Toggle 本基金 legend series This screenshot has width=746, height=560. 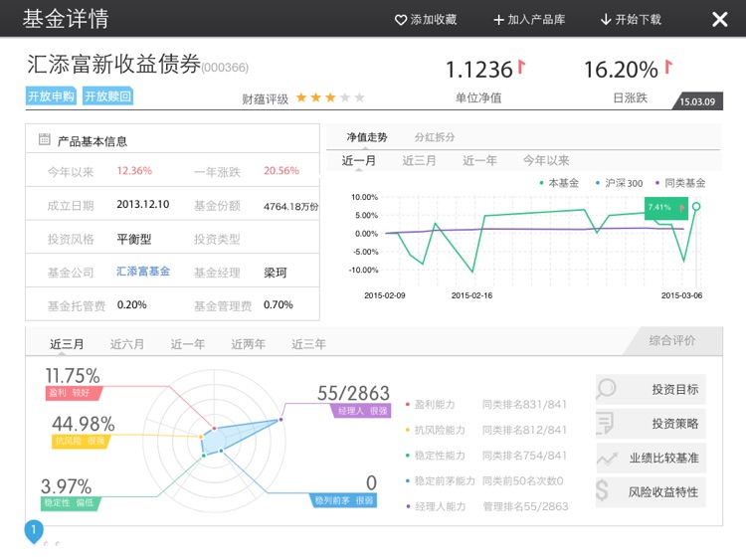click(559, 183)
